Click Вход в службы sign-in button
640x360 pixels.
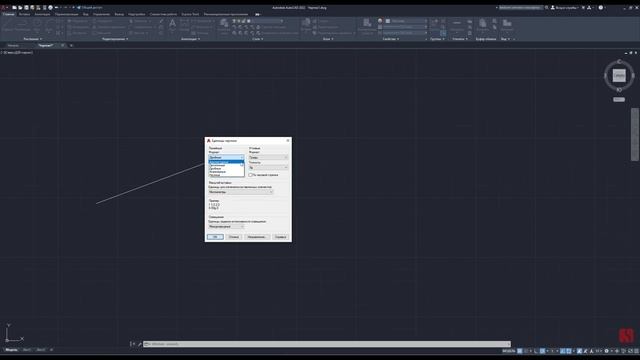tap(564, 7)
